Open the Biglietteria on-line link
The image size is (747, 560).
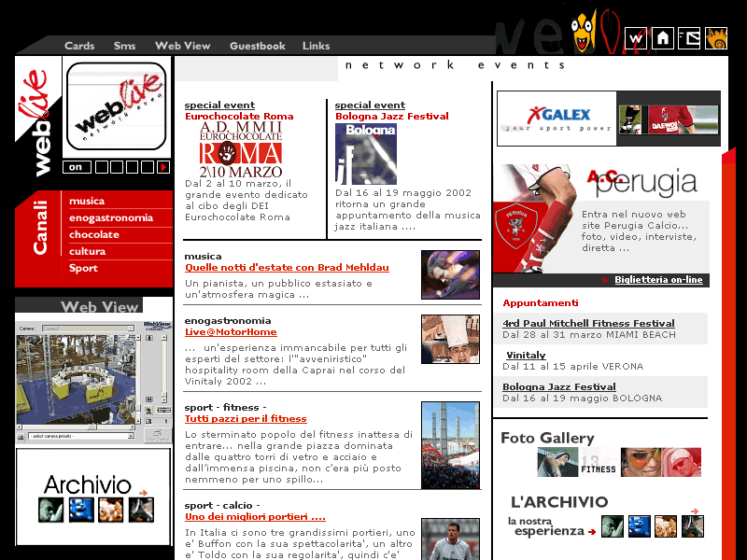click(x=658, y=279)
